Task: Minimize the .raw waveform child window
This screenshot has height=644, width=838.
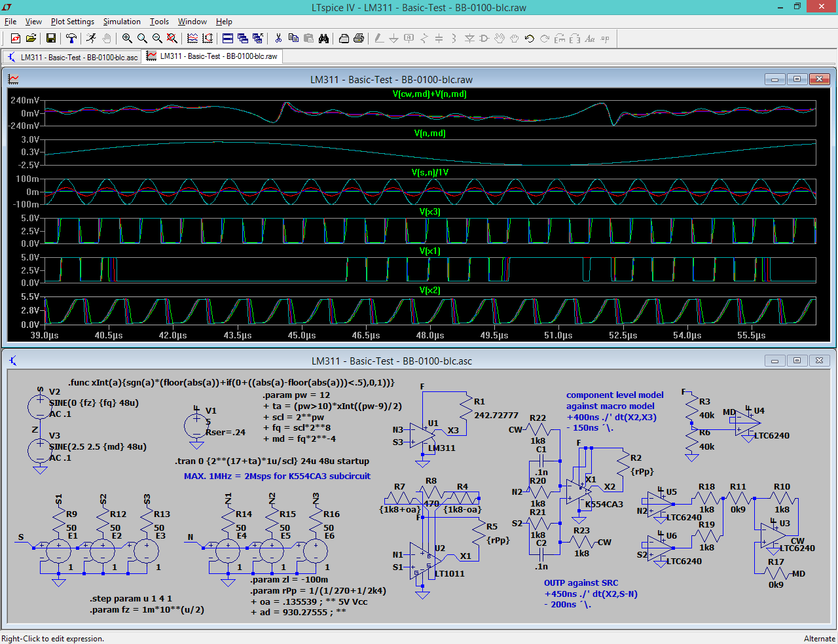Action: [774, 79]
